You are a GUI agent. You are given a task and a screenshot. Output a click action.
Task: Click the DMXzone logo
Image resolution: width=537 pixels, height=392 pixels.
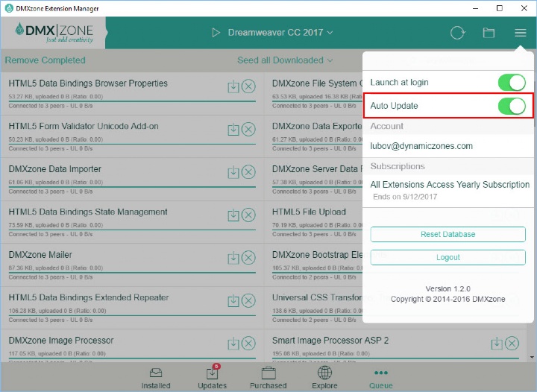tap(54, 32)
